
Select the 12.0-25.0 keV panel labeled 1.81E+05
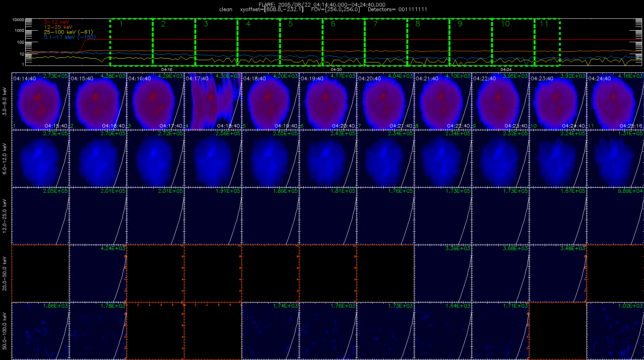coord(328,216)
